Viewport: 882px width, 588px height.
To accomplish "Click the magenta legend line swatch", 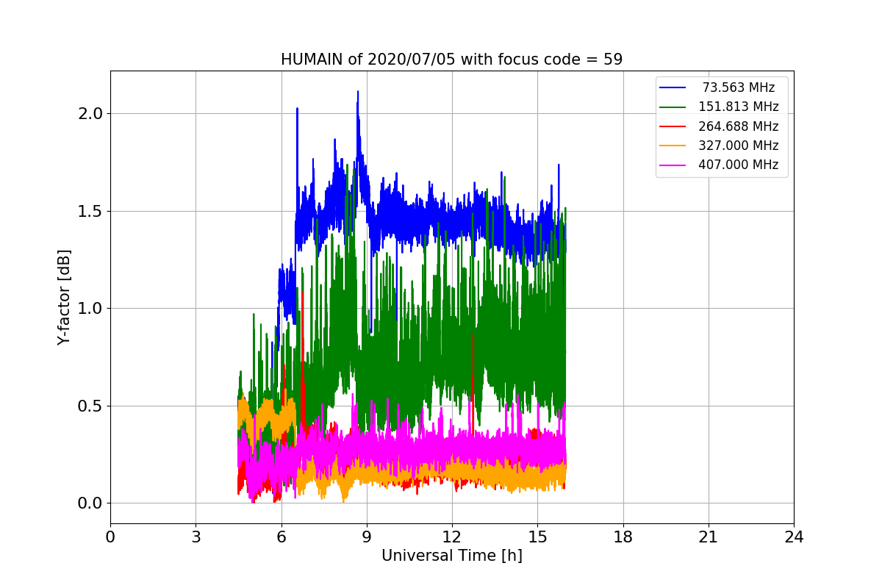I will click(673, 165).
